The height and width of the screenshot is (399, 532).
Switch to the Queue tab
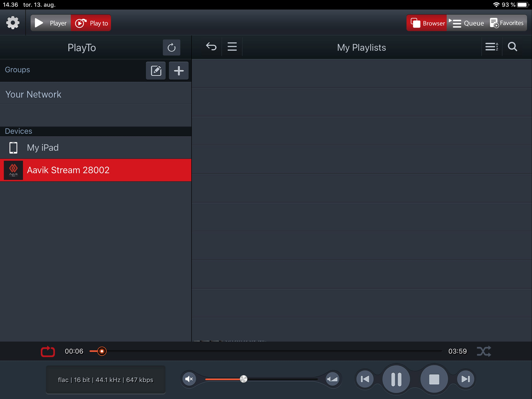pos(467,23)
